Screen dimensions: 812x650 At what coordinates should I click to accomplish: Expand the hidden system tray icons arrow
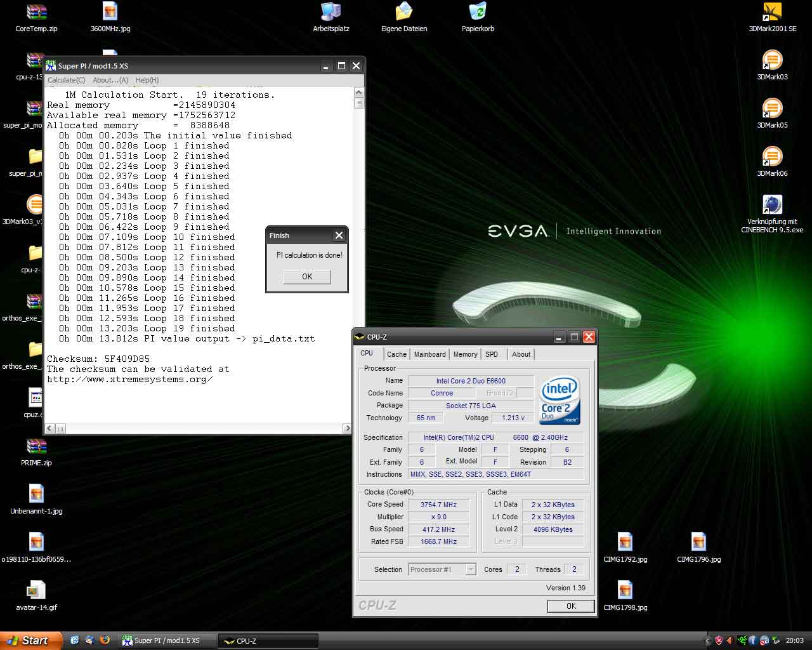709,640
